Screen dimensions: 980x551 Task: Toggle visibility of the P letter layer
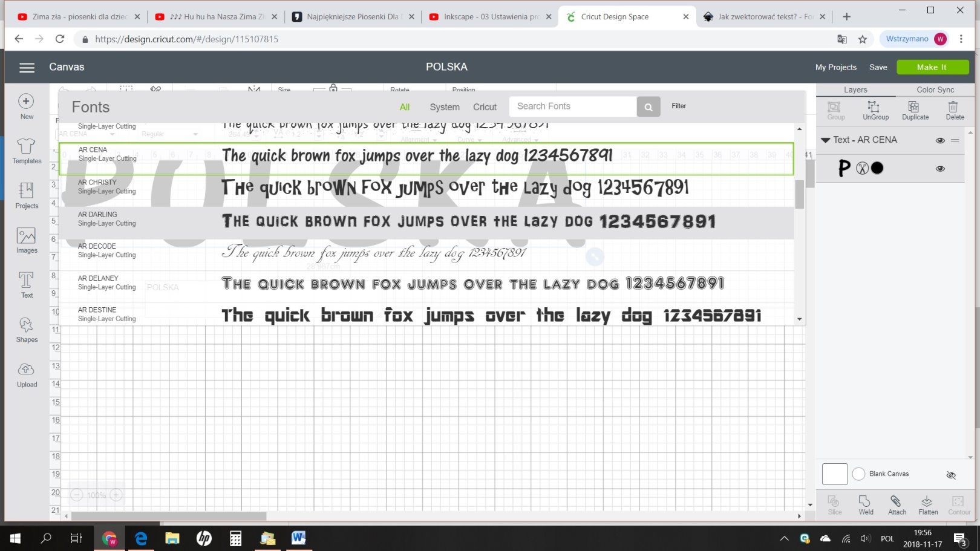point(940,169)
